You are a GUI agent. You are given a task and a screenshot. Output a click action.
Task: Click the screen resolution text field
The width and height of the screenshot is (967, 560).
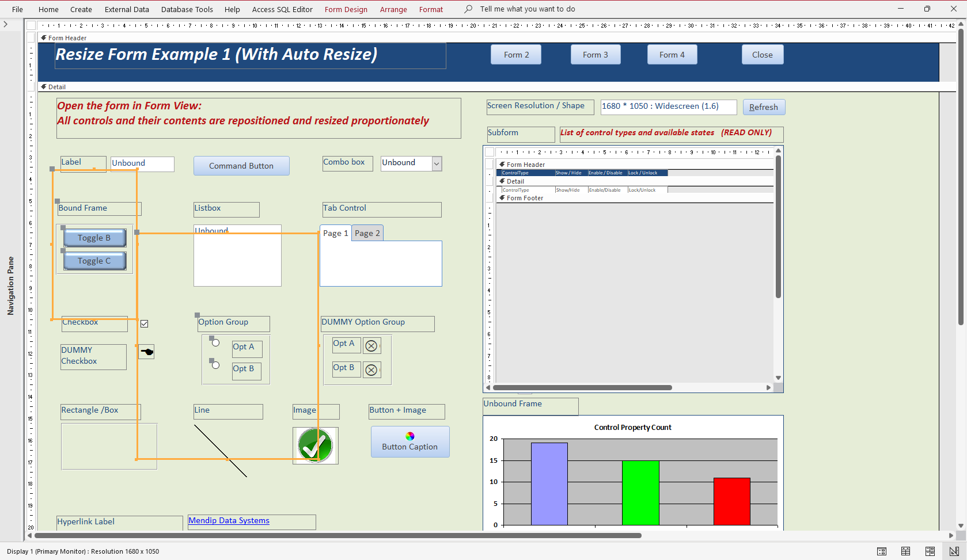coord(669,106)
